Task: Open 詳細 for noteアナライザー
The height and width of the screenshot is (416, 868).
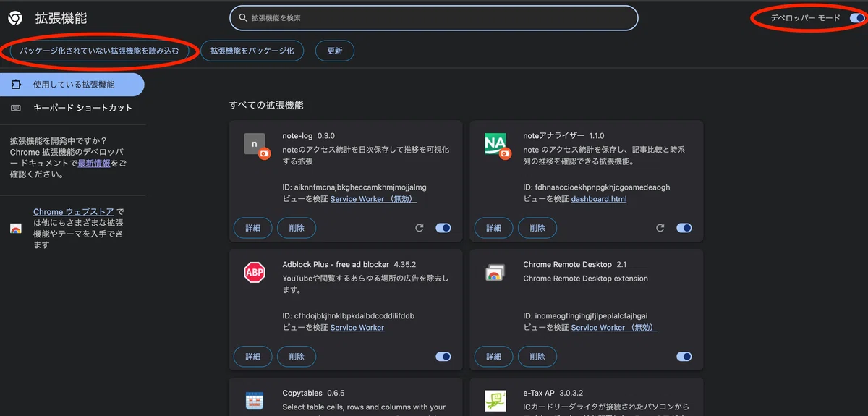Action: [493, 228]
